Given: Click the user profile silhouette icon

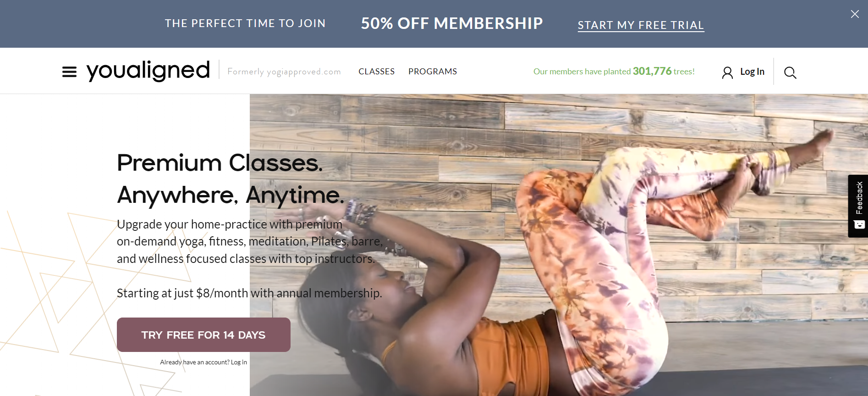Looking at the screenshot, I should tap(727, 73).
